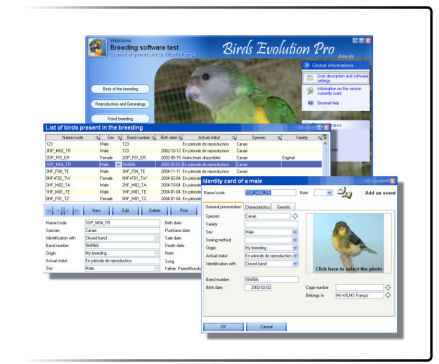
Task: Click picker icon beside Belongs to
Action: coord(388,295)
